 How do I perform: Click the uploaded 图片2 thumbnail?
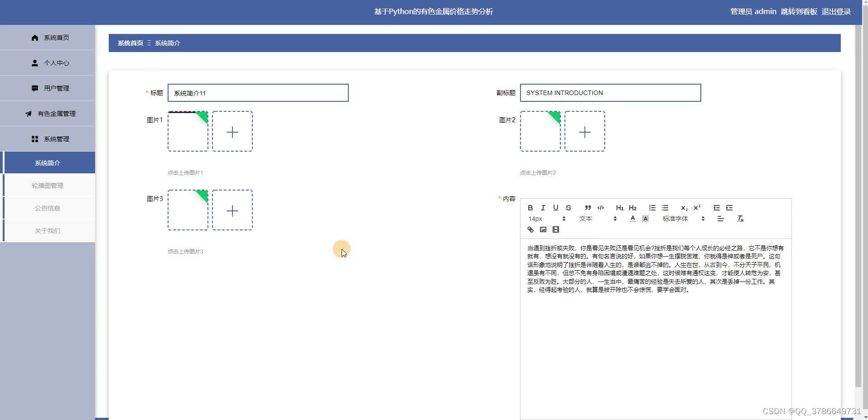pos(540,131)
